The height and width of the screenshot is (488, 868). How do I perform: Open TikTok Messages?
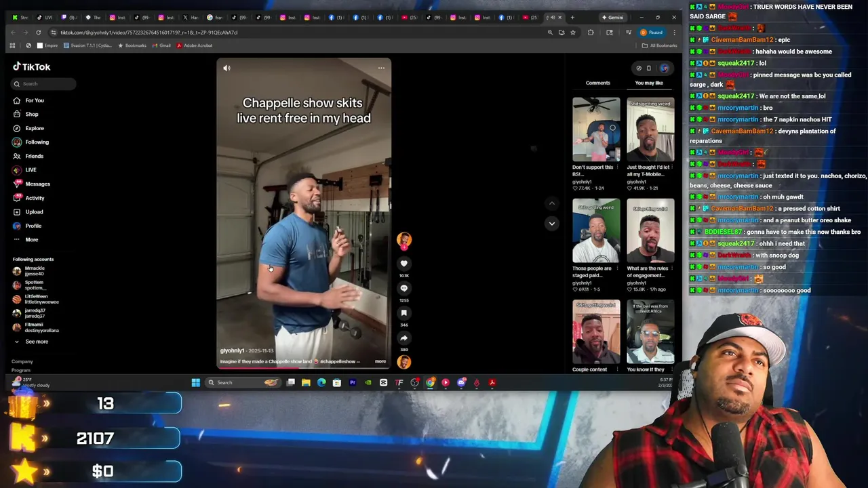coord(31,184)
